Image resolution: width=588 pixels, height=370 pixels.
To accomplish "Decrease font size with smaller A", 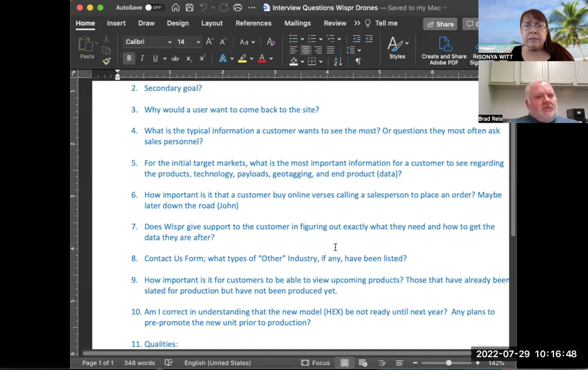I will (x=223, y=42).
